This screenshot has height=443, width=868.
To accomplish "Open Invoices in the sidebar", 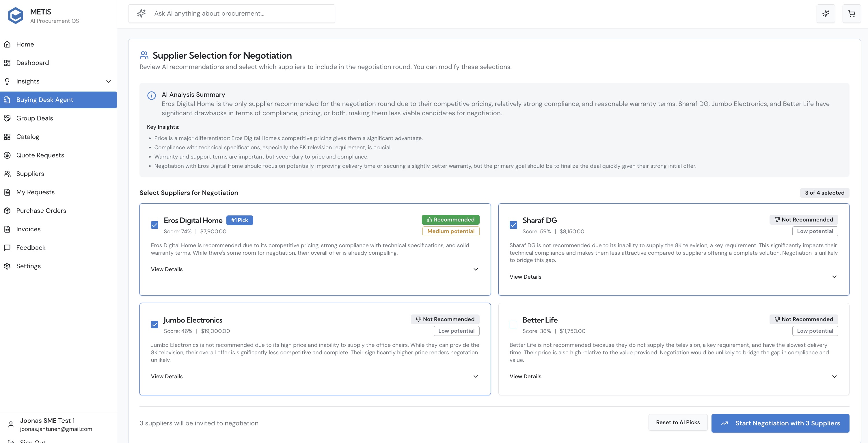I will 58,229.
